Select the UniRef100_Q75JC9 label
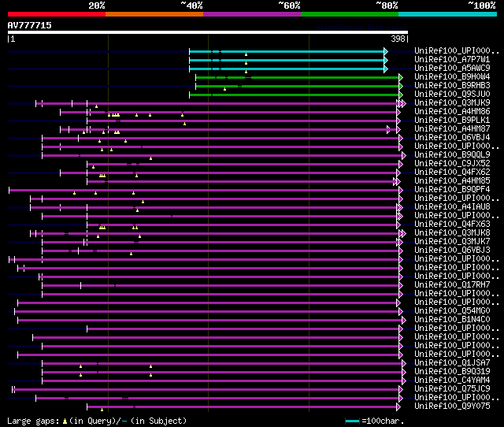504x427 pixels. tap(452, 389)
